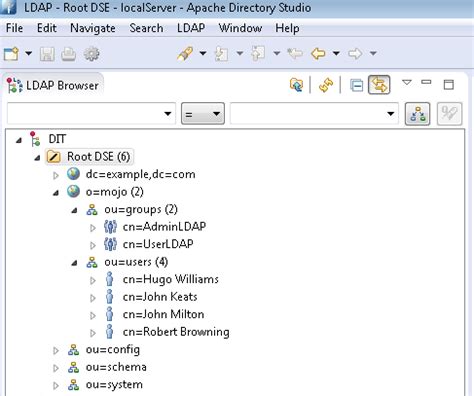This screenshot has width=474, height=396.
Task: Select the LDAP Browser tab
Action: click(x=53, y=85)
